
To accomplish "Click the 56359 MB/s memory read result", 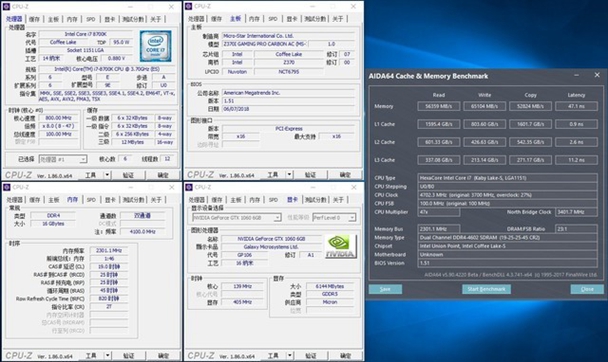I will (439, 106).
